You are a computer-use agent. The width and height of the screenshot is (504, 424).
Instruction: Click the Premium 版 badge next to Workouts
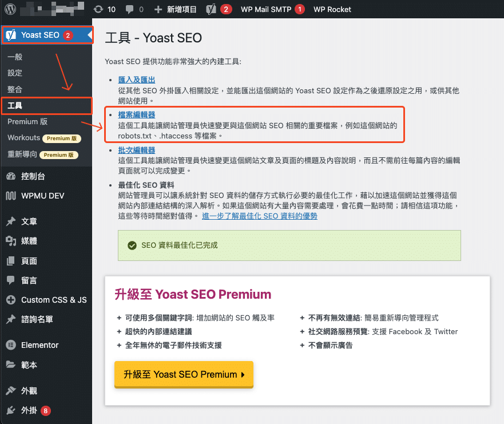click(62, 138)
